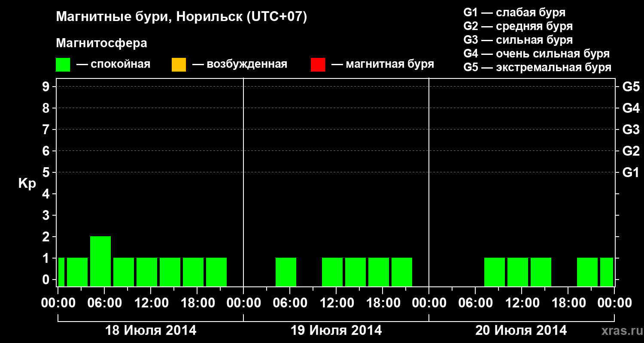Click the '19 Июля 2014' date label
The height and width of the screenshot is (343, 644).
(x=336, y=331)
